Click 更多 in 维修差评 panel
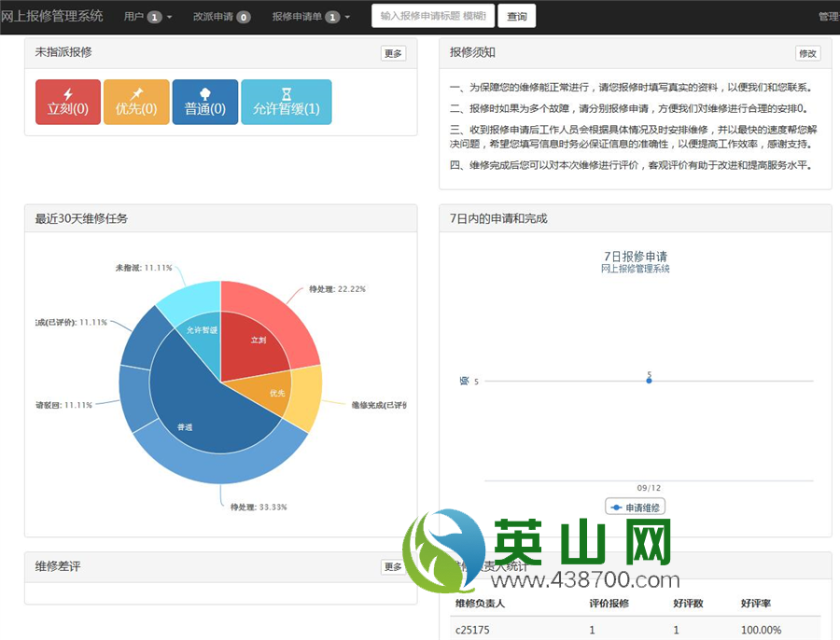The image size is (840, 640). tap(394, 566)
